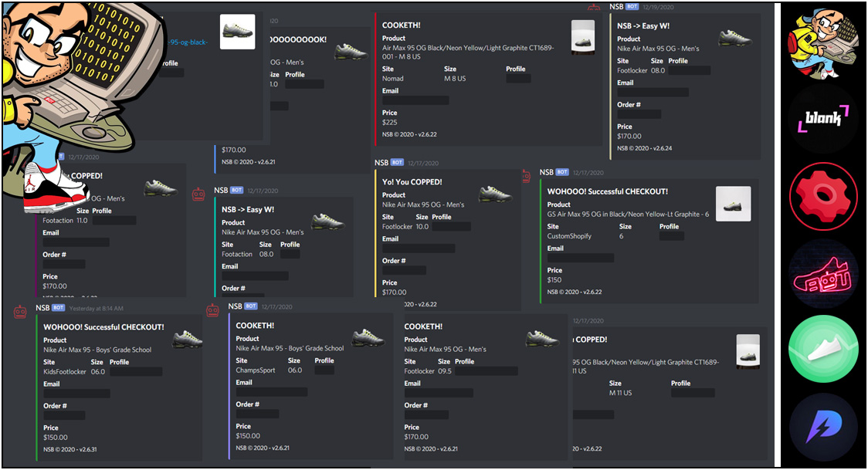Viewport: 868px width, 470px height.
Task: Click BOT badge above Yo! You COPPED! message
Action: 397,163
